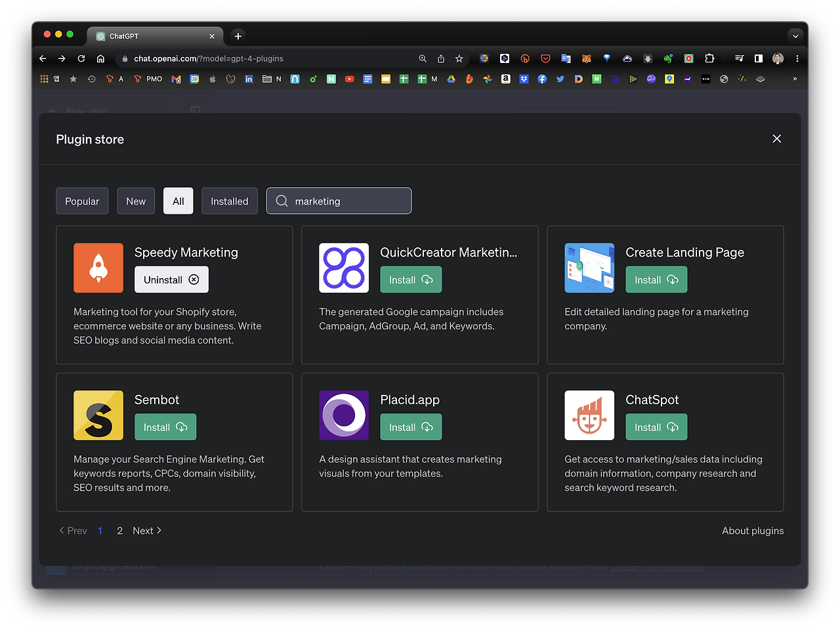Open the apps grid bookmark
The image size is (840, 631).
[44, 79]
